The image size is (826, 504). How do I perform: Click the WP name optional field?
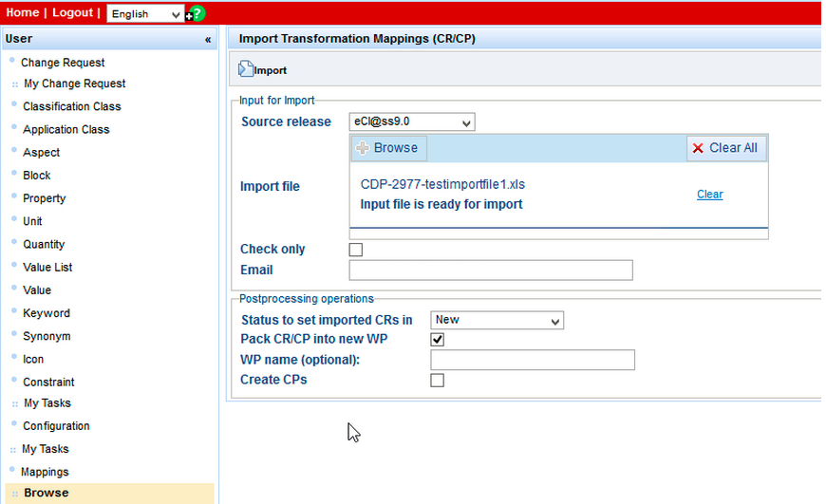[x=532, y=360]
